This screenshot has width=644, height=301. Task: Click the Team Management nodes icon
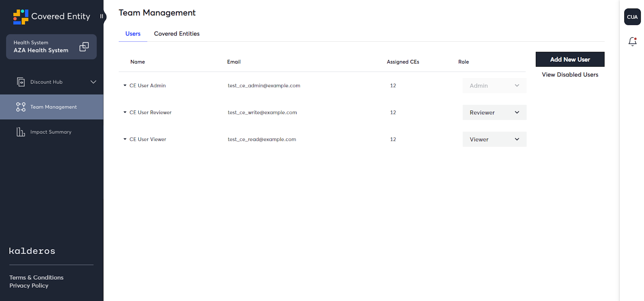21,107
